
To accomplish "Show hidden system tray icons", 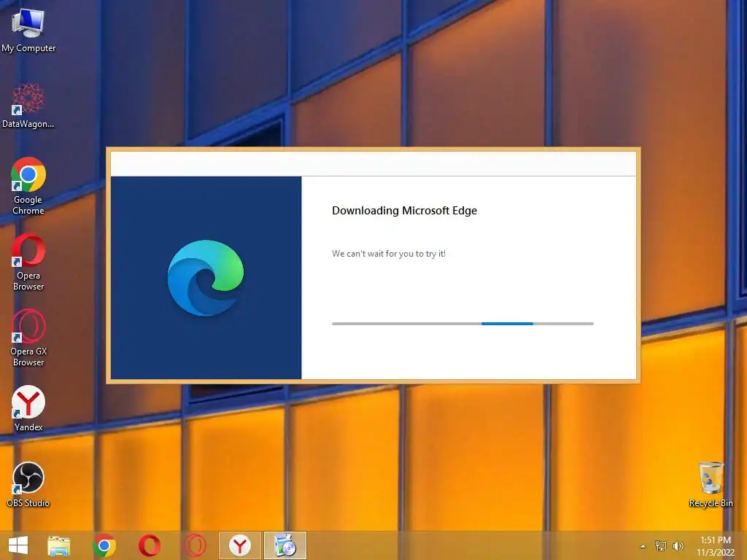I will pos(643,546).
